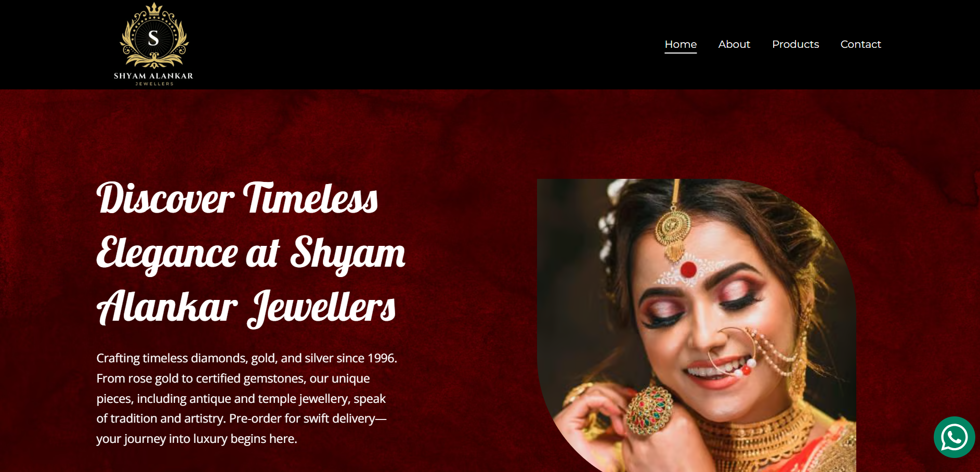Click SHYAM ALANKAR brand name text
This screenshot has width=980, height=472.
point(153,76)
